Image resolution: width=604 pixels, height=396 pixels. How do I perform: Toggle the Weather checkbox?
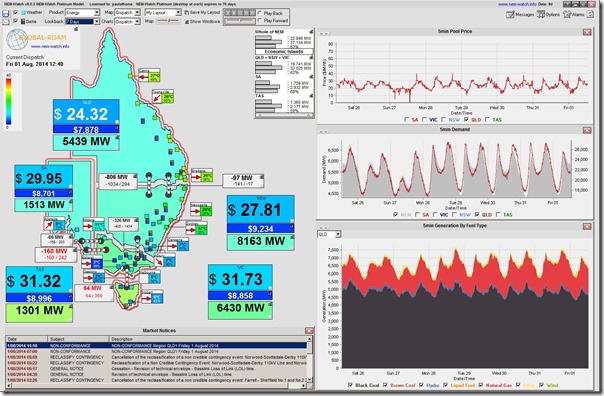click(x=16, y=12)
